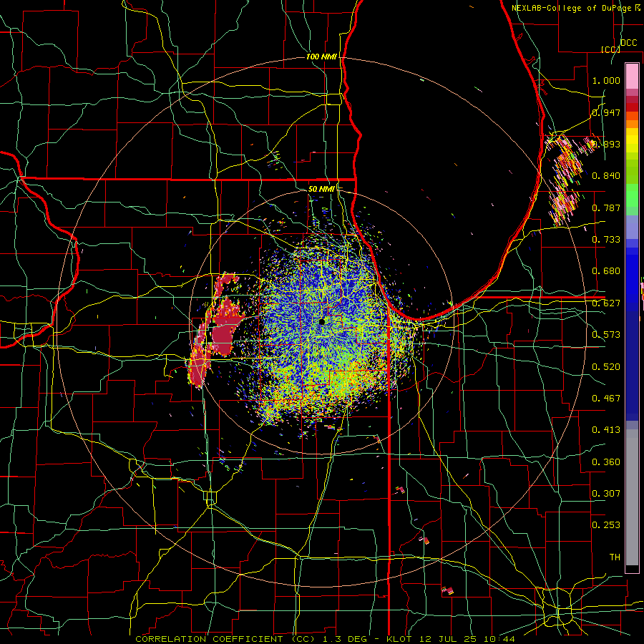Click the 0.520 scale value
644x644 pixels.
coord(606,367)
